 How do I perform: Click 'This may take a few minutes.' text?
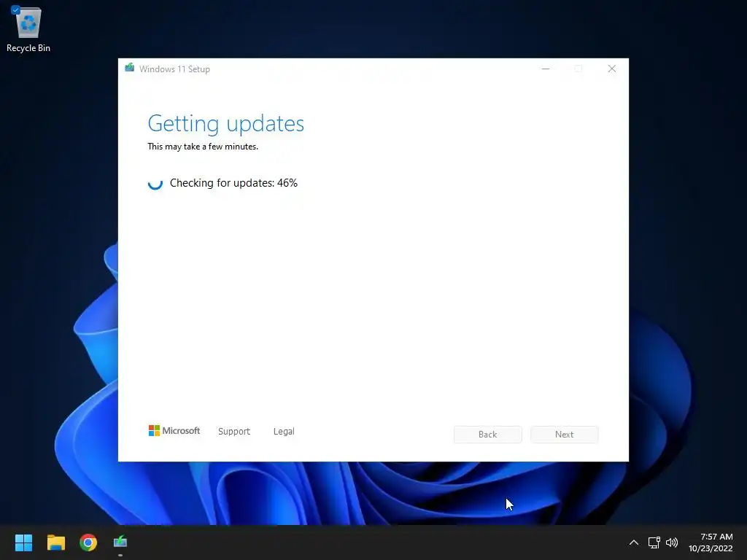(x=203, y=147)
